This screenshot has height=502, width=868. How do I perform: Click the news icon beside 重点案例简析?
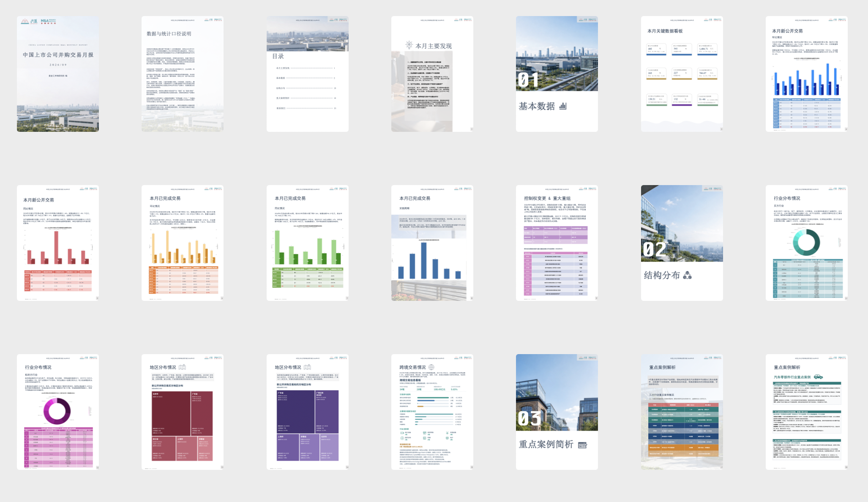click(582, 445)
